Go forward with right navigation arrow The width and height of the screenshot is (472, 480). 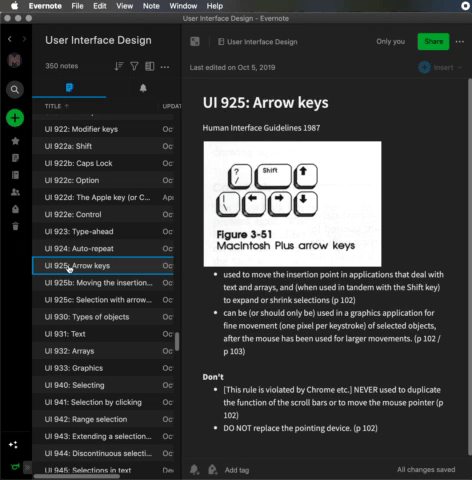coord(24,39)
